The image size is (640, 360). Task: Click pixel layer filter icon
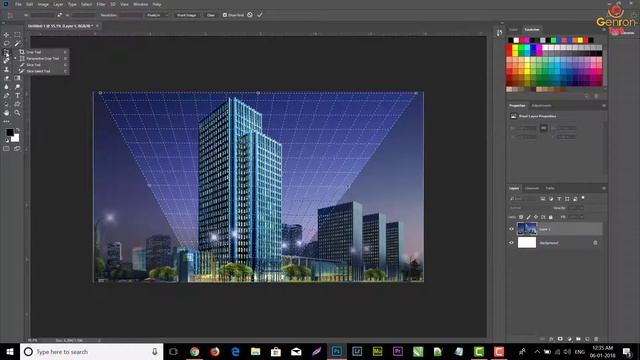click(543, 199)
